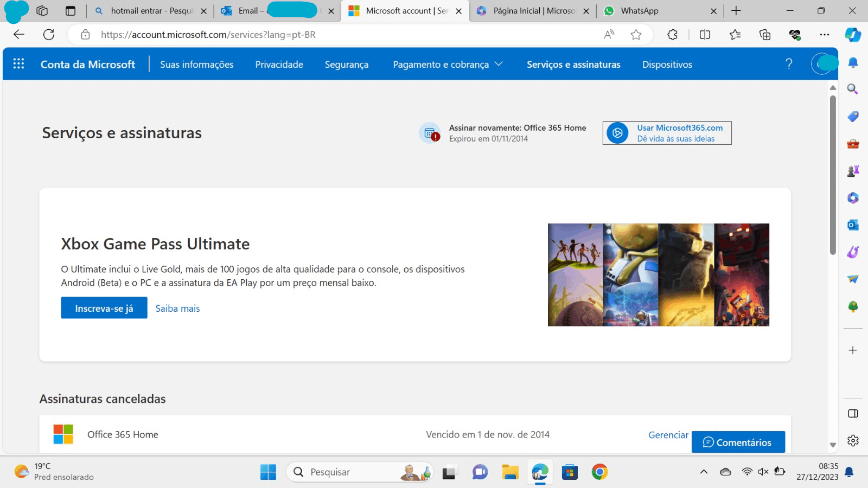Click the help question mark icon
Screen dimensions: 868x488
[x=789, y=64]
